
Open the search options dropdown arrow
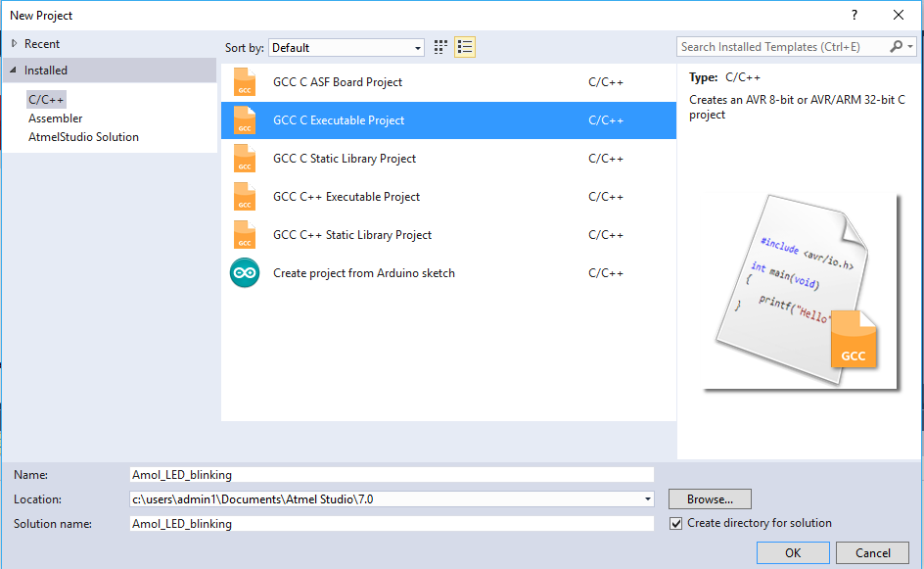[910, 47]
